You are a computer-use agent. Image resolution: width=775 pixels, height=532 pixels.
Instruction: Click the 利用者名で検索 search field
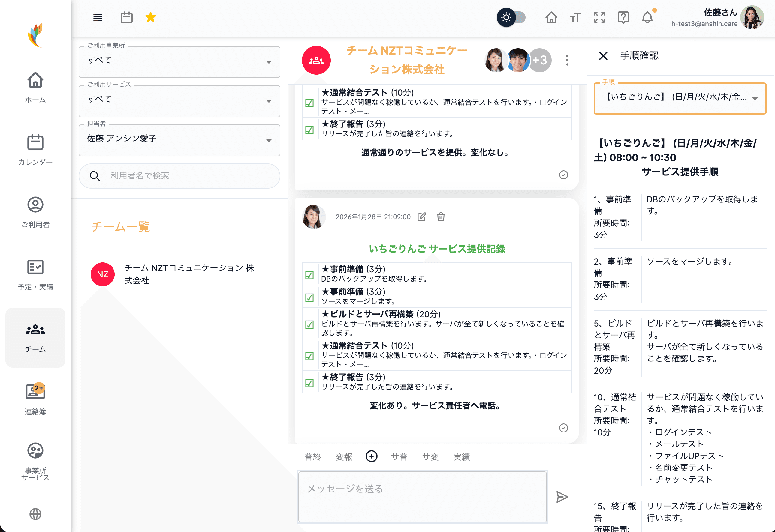point(179,176)
